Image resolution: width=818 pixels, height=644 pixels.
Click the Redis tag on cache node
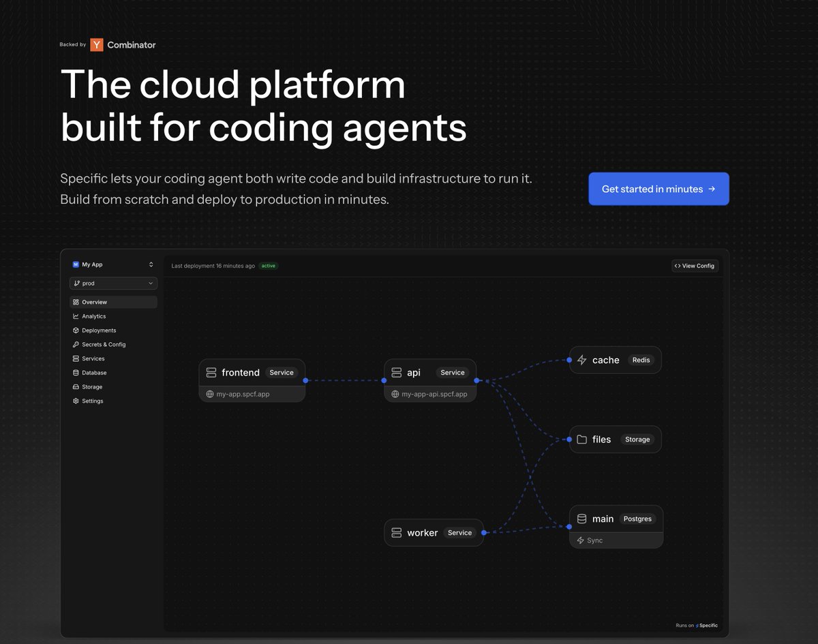[x=641, y=360]
